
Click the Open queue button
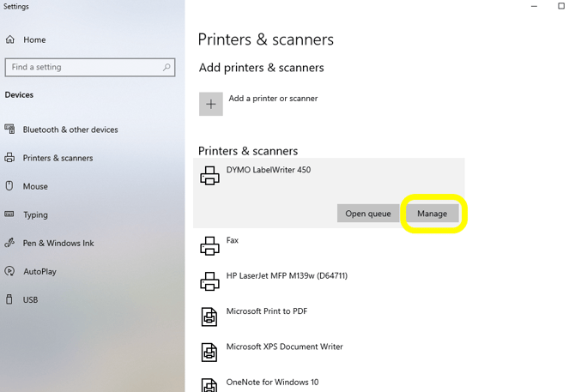[x=368, y=214]
